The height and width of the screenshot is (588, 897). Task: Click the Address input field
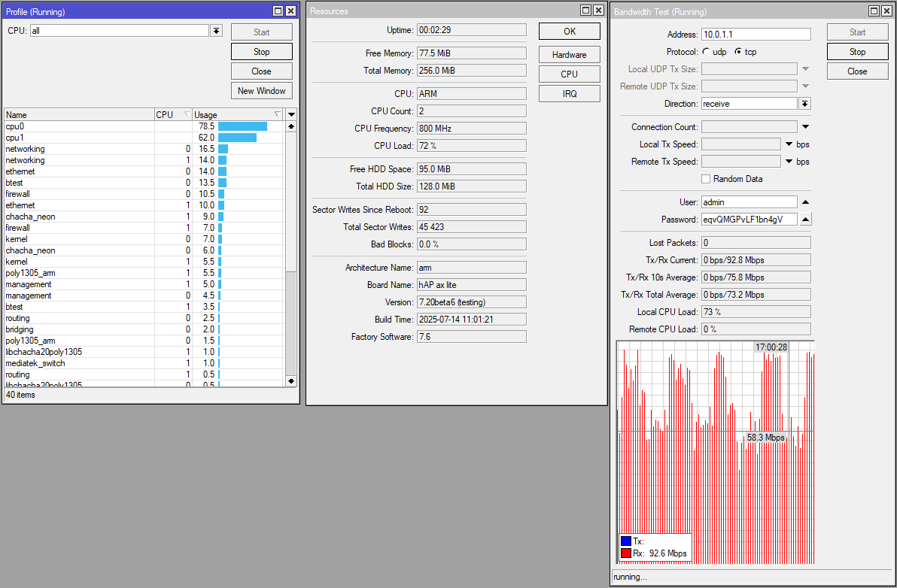pos(756,35)
